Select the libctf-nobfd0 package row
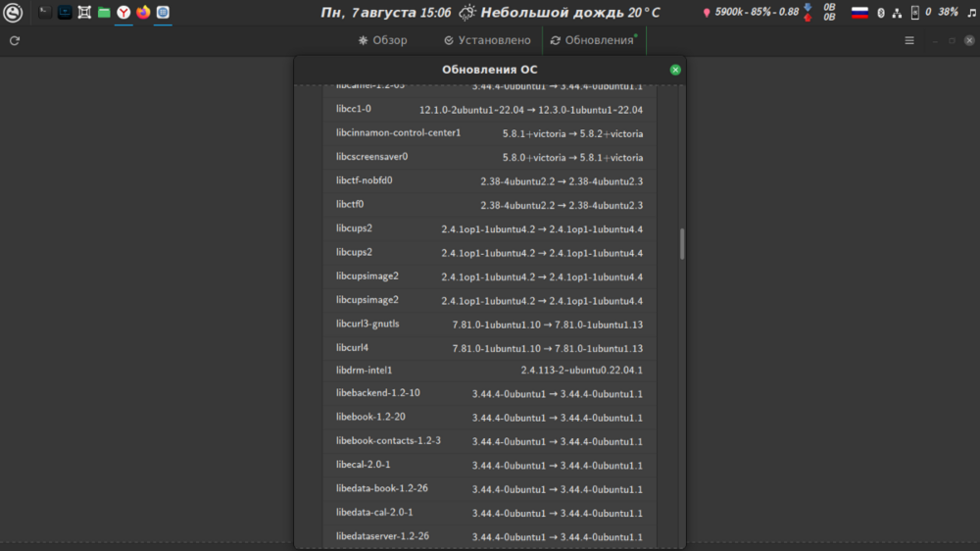The width and height of the screenshot is (980, 551). click(x=489, y=180)
